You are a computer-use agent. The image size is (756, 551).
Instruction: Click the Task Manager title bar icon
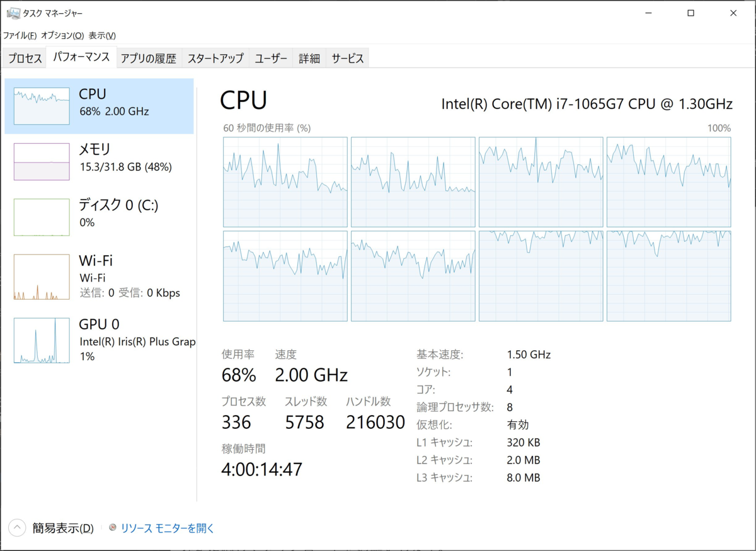13,13
